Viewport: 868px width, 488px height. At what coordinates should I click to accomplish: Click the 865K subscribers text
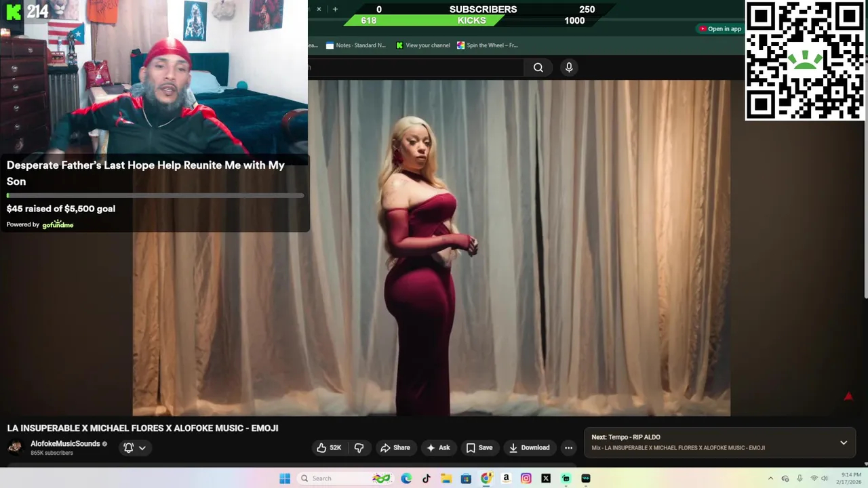52,453
